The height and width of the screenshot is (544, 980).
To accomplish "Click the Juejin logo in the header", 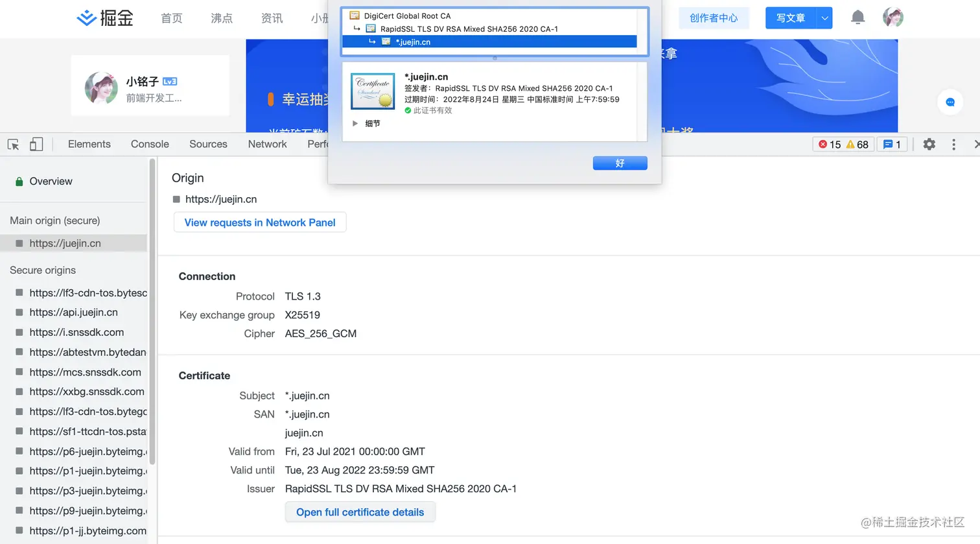I will click(x=105, y=18).
